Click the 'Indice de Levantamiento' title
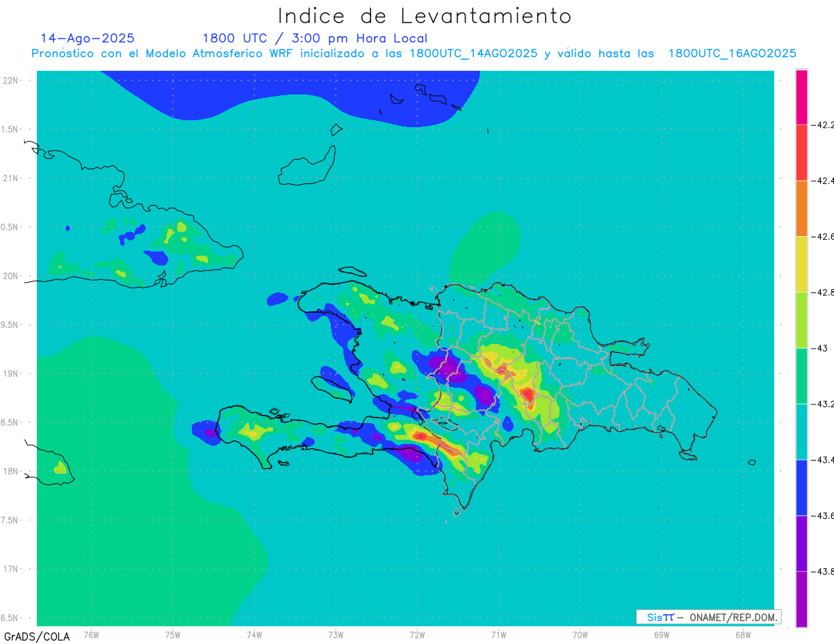 425,15
